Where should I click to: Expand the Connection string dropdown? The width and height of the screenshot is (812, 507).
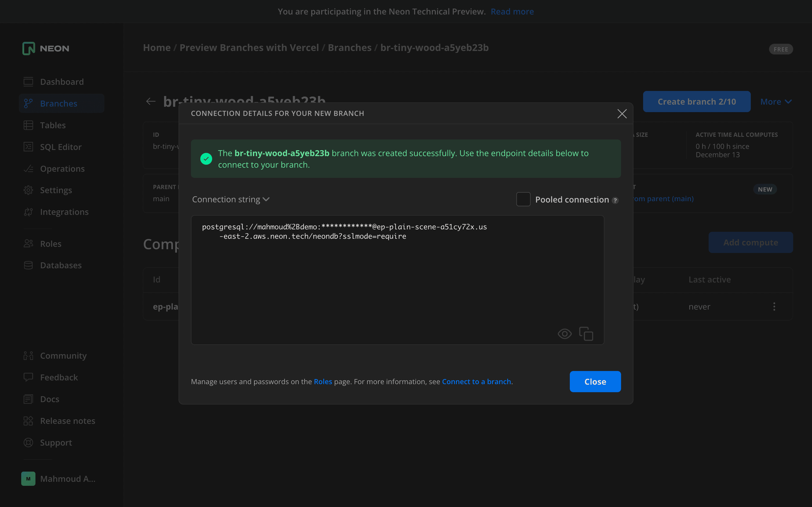tap(231, 200)
